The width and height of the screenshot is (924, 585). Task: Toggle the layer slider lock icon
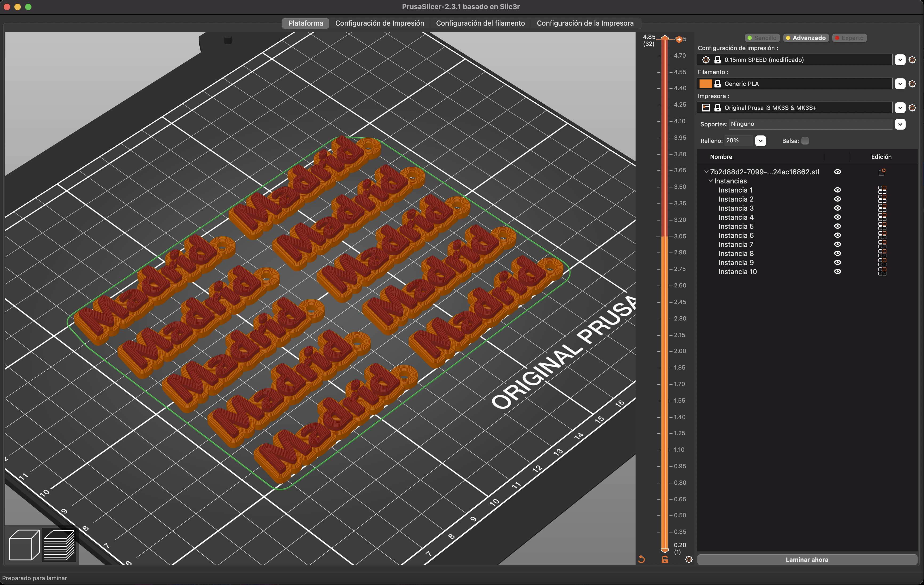tap(665, 559)
